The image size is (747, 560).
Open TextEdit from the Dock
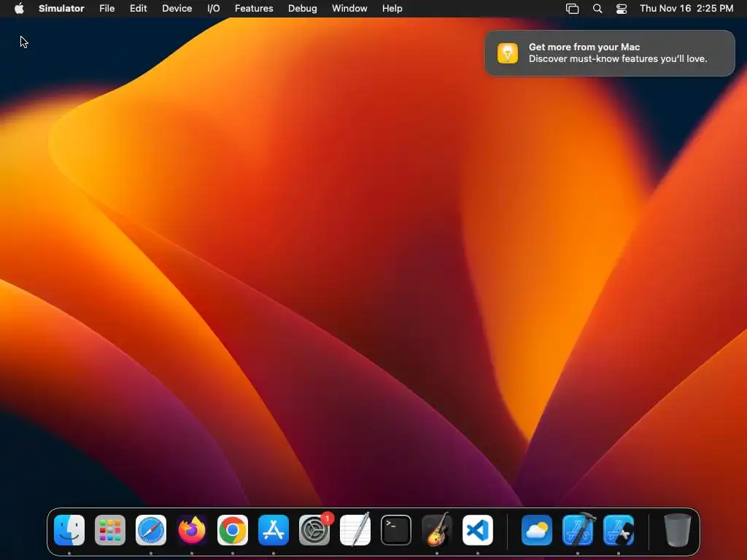(355, 530)
